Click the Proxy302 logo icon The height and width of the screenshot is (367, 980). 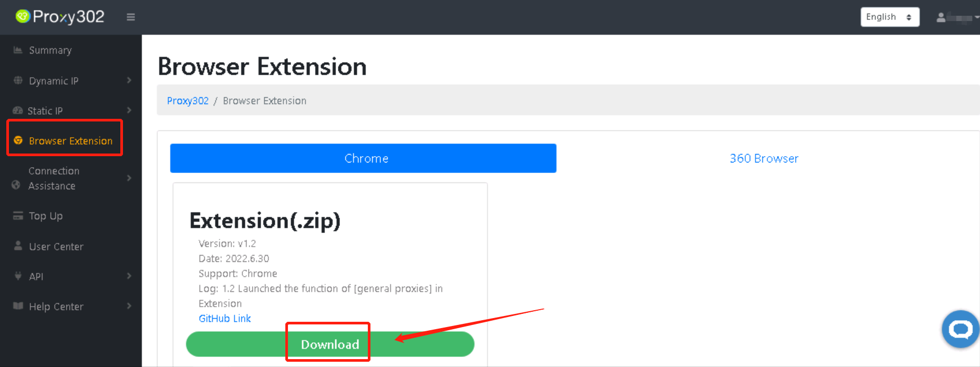click(23, 17)
